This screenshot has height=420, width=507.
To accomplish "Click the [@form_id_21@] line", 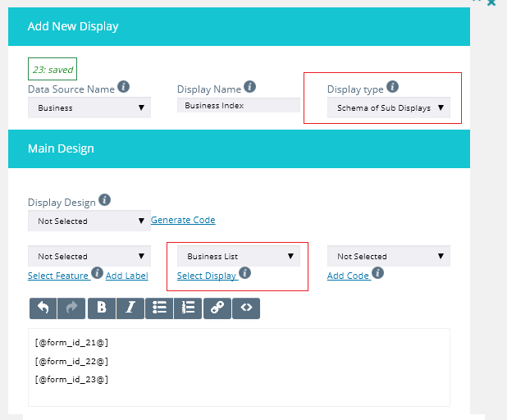I will coord(71,342).
